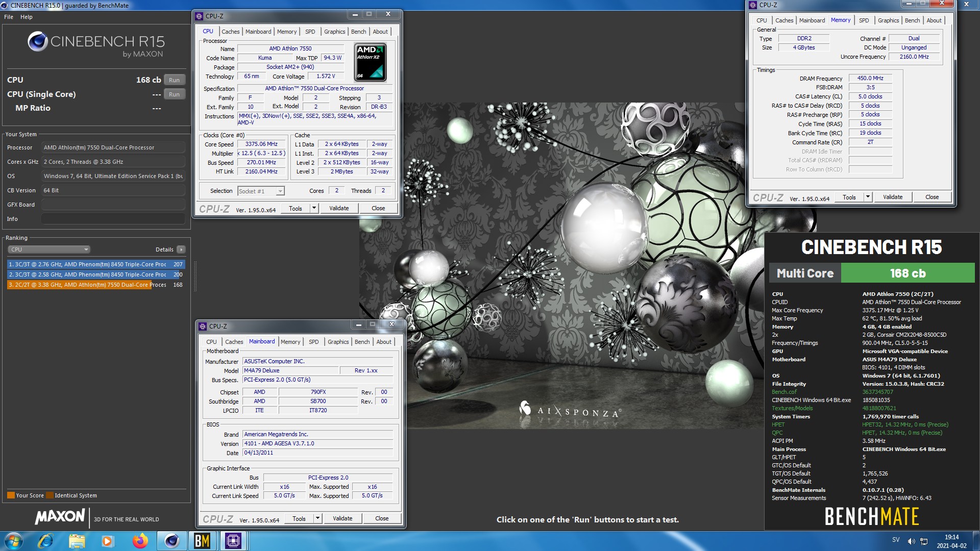Switch to Caches tab in CPU-Z CPU window
Screen dimensions: 980x551
(230, 32)
